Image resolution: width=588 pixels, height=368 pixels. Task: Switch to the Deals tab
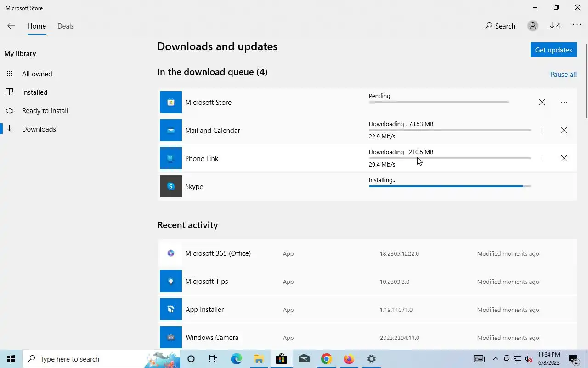[66, 26]
